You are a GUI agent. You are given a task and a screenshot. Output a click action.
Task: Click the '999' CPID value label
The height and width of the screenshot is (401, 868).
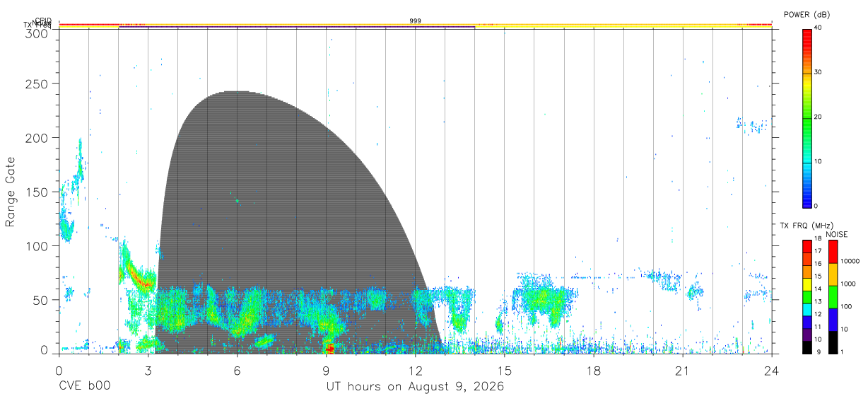click(x=416, y=21)
